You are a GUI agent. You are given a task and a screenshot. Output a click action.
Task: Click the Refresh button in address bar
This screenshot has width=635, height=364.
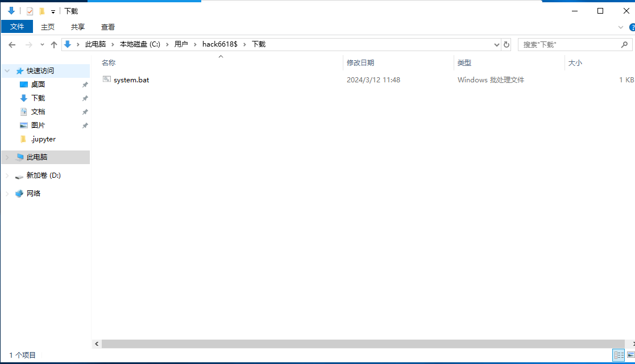click(507, 44)
